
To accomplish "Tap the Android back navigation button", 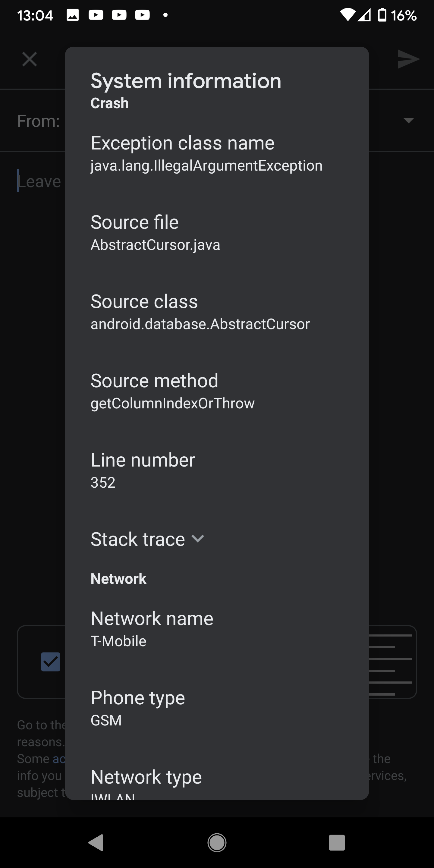I will click(x=96, y=843).
